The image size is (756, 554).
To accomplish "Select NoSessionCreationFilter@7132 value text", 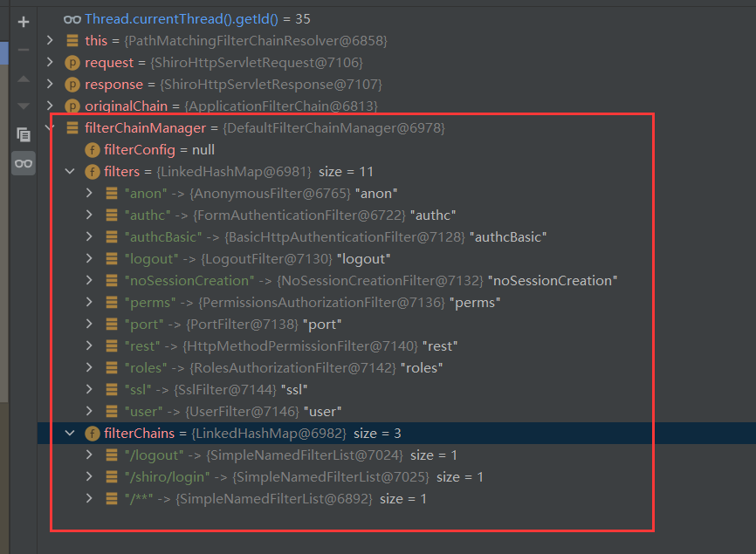I will [380, 281].
